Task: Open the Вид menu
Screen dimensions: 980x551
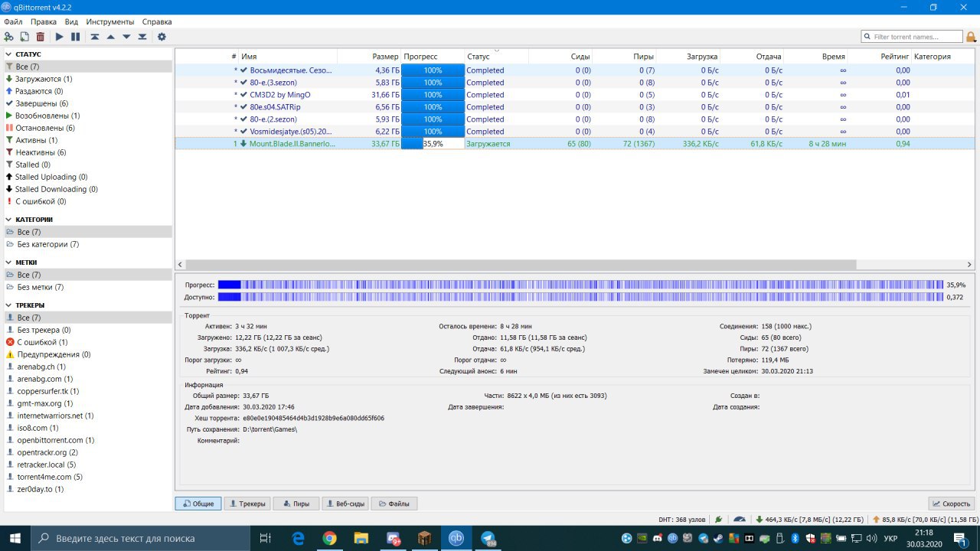Action: pyautogui.click(x=71, y=22)
